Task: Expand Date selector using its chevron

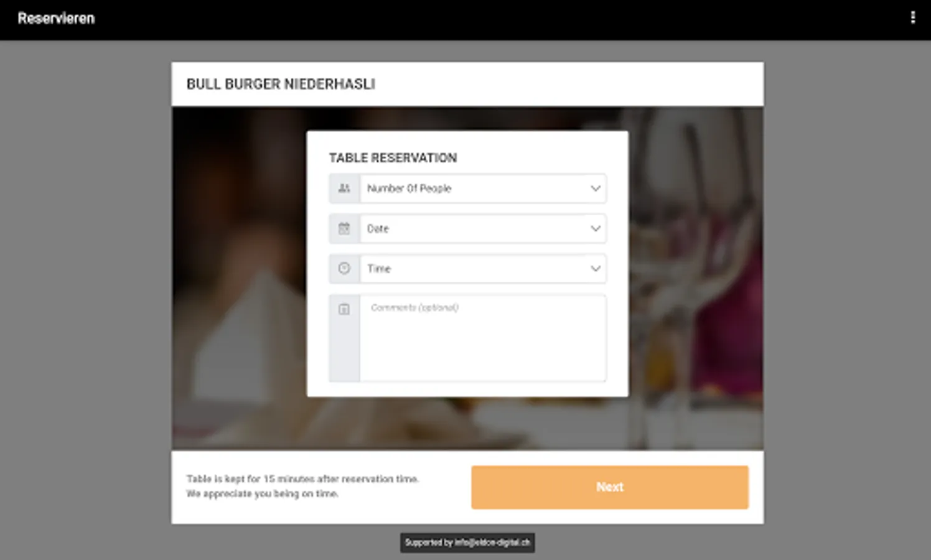Action: (596, 228)
